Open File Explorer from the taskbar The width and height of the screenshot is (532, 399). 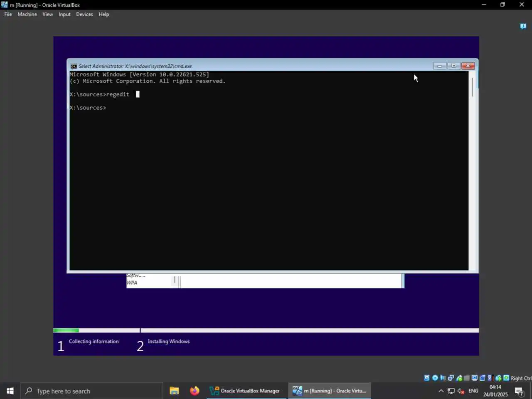click(174, 391)
